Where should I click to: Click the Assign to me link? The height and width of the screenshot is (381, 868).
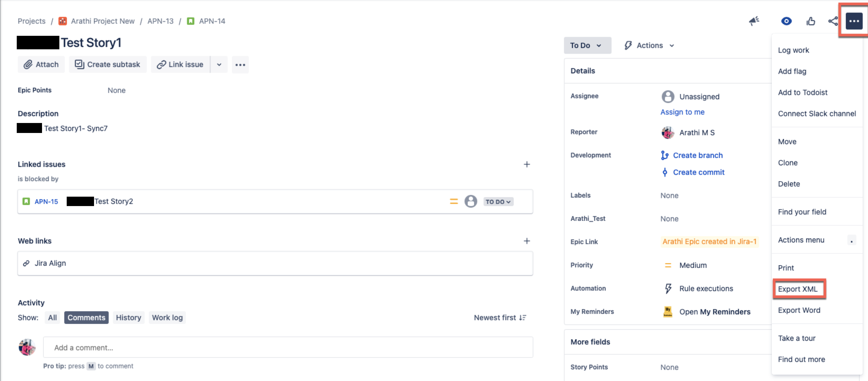pos(682,112)
